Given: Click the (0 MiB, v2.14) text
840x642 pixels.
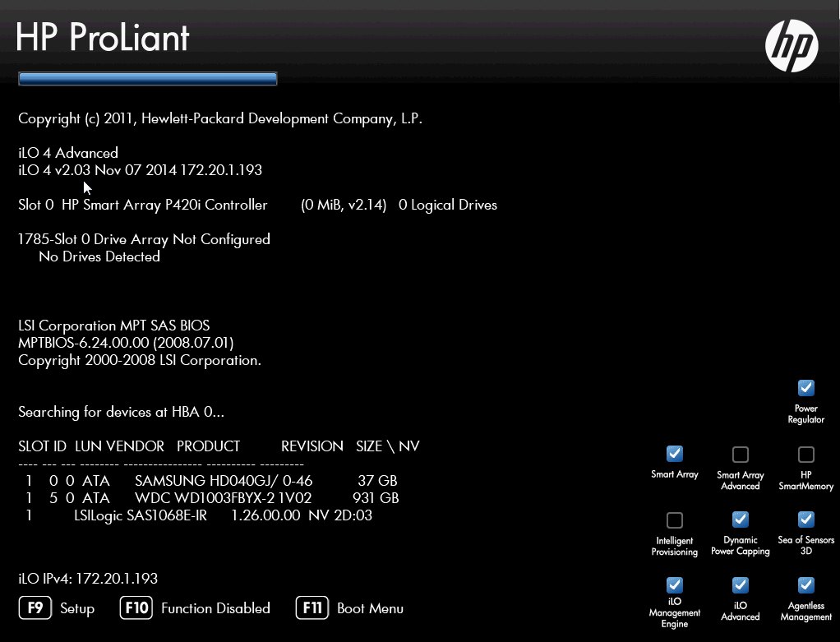Looking at the screenshot, I should 344,205.
